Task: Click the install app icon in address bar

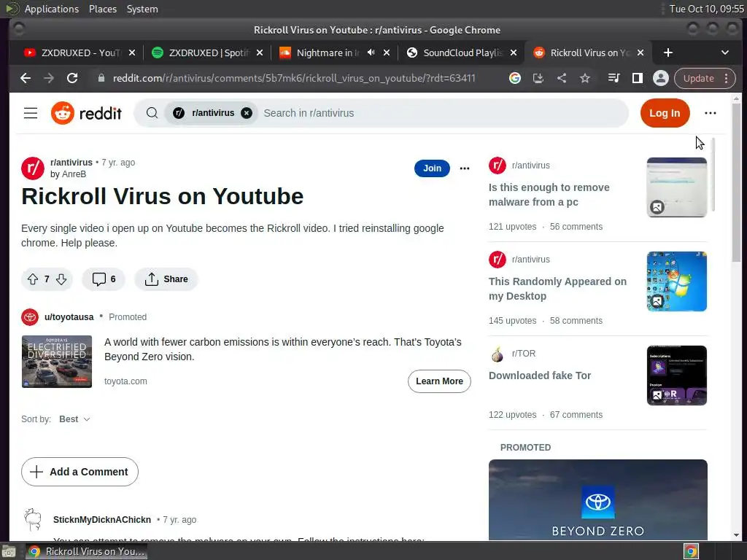Action: (x=538, y=78)
